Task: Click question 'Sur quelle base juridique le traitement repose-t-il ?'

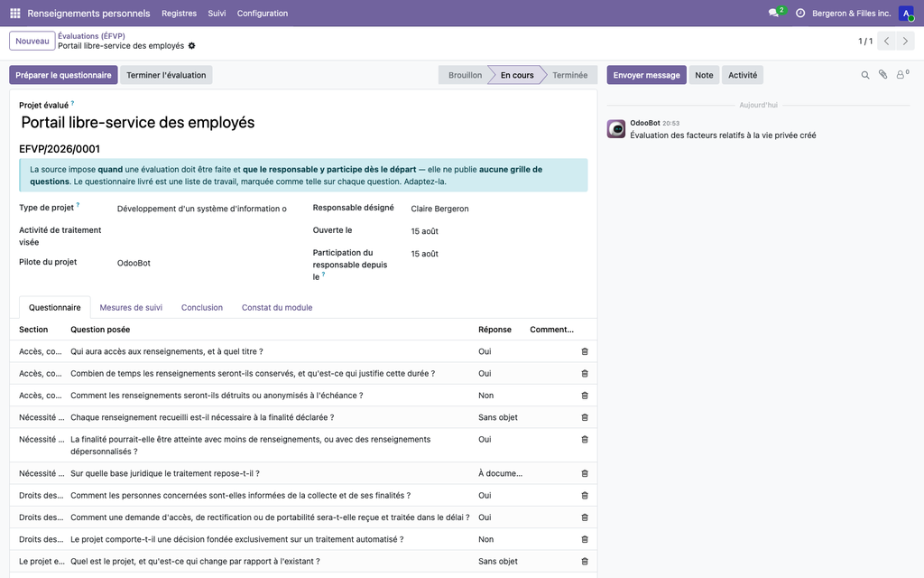Action: point(165,473)
